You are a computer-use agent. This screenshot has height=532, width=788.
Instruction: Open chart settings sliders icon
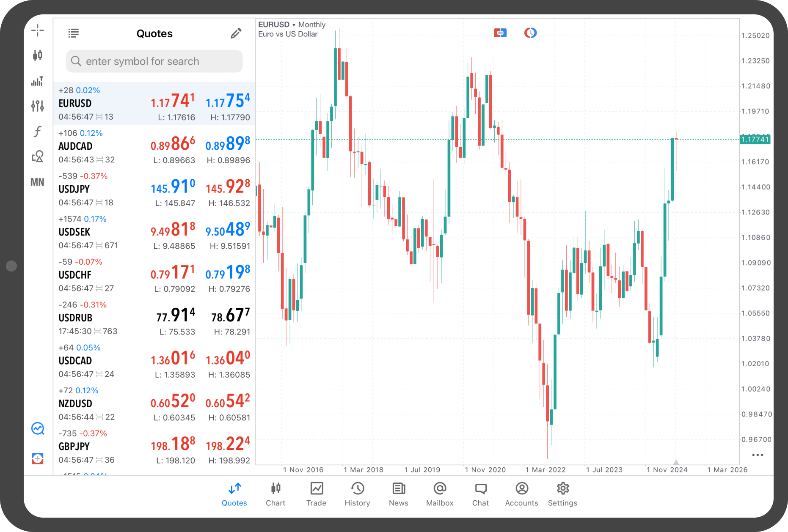37,106
